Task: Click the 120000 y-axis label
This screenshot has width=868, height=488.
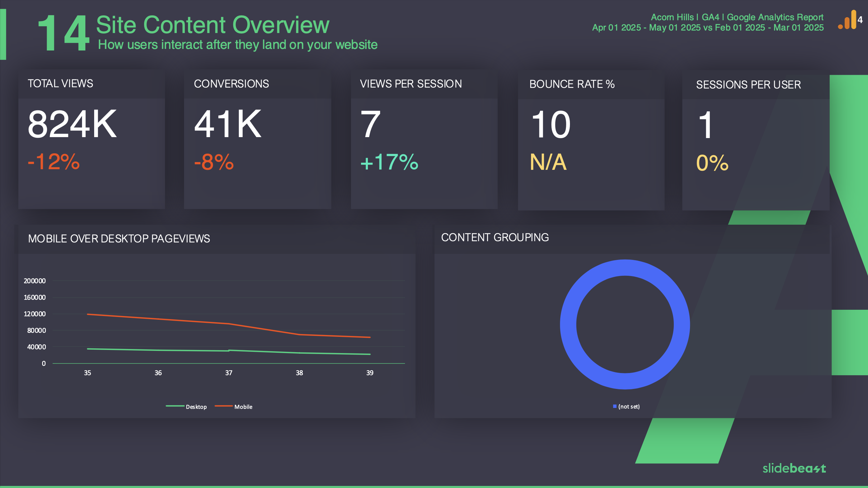Action: click(x=35, y=314)
